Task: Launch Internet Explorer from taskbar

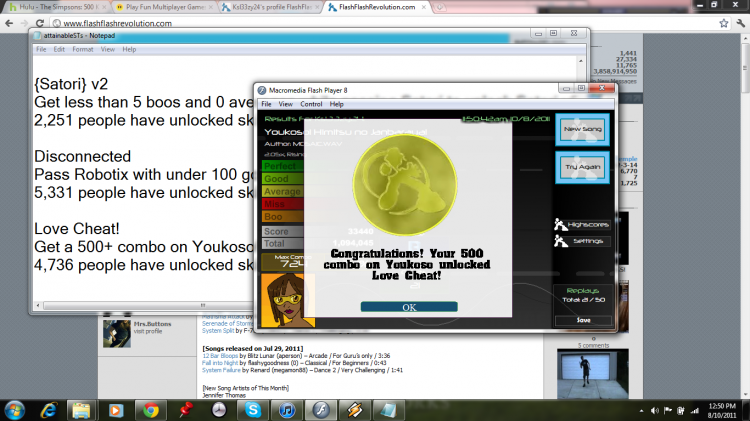Action: pyautogui.click(x=49, y=410)
